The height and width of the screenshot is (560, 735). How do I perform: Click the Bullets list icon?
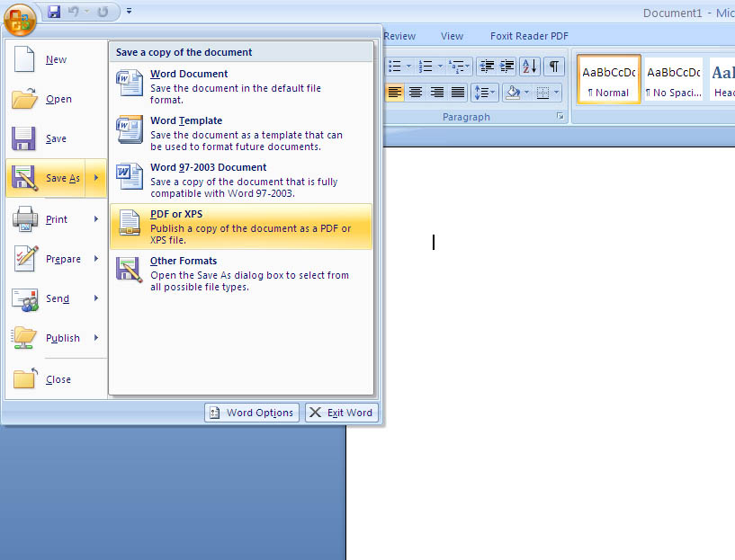click(x=395, y=67)
